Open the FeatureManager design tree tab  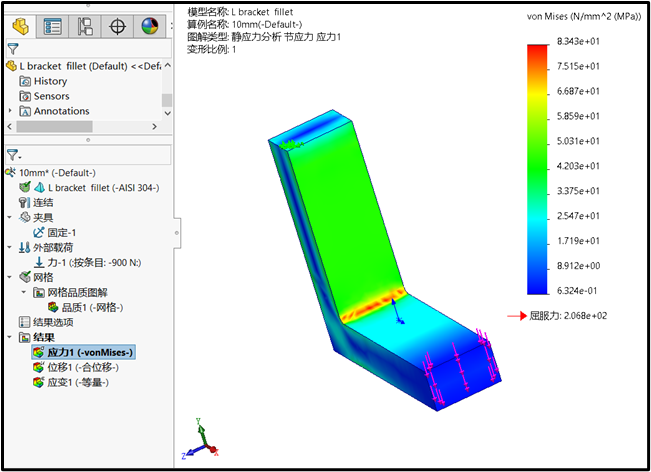click(20, 26)
